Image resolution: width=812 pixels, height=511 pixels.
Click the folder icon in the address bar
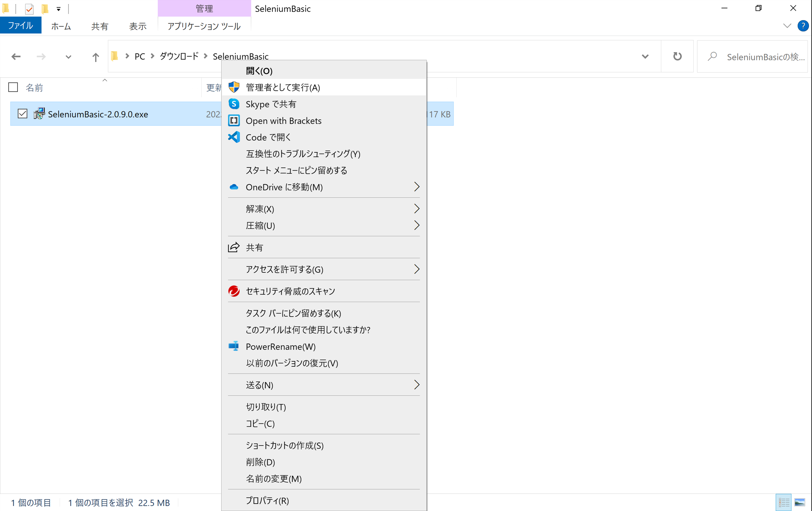coord(115,56)
